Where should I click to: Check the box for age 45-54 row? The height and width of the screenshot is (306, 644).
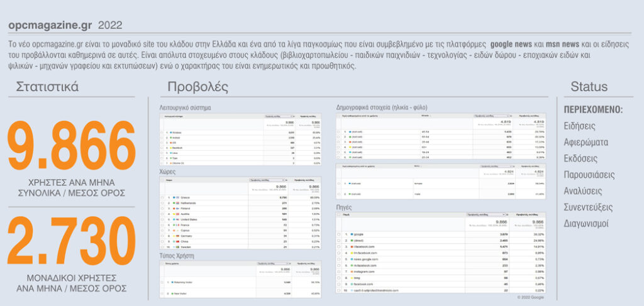coord(338,132)
